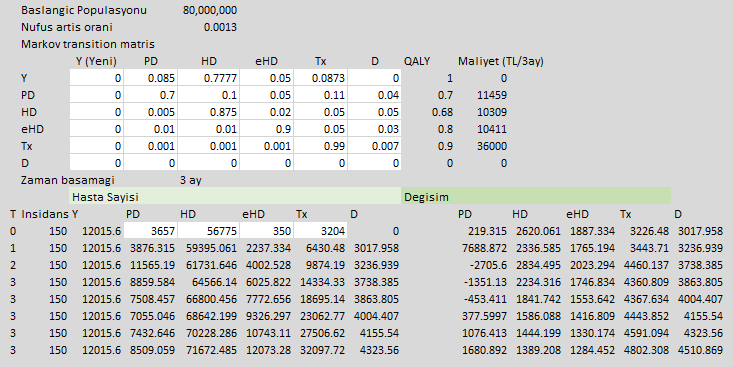Edit HD to HD probability cell 0.875
Image resolution: width=733 pixels, height=367 pixels.
(208, 112)
